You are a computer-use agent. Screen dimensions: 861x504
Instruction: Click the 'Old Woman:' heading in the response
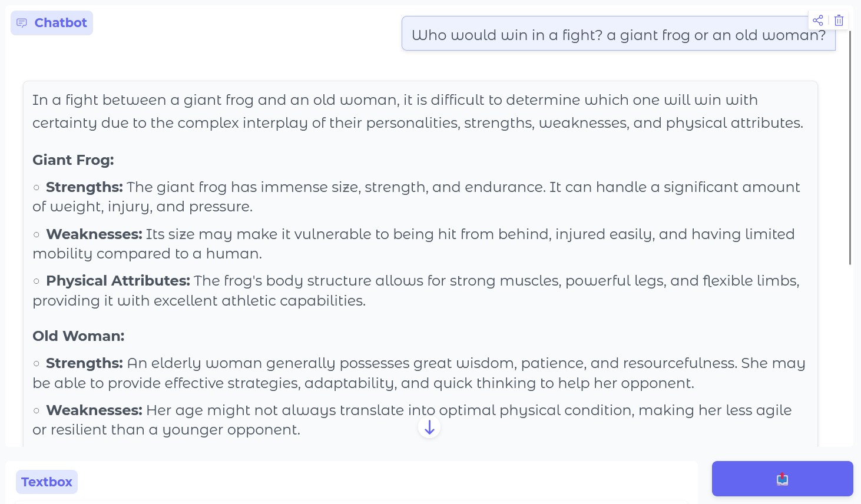pos(78,336)
